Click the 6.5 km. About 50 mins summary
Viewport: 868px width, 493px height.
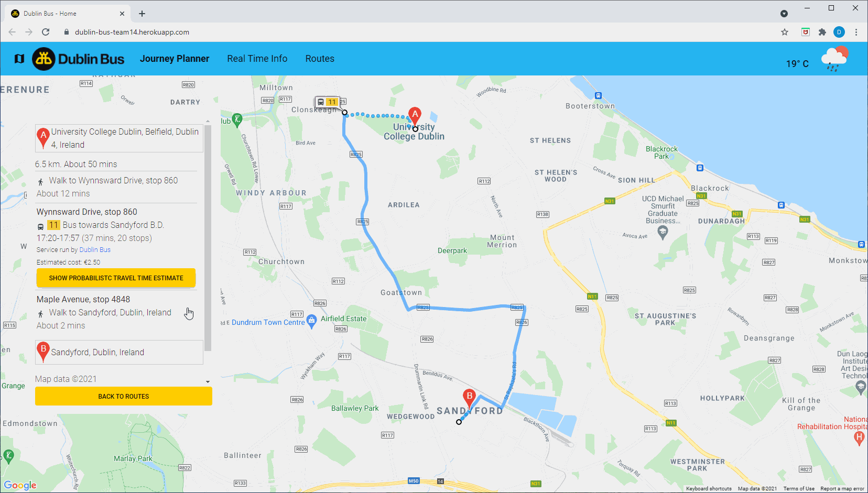76,164
